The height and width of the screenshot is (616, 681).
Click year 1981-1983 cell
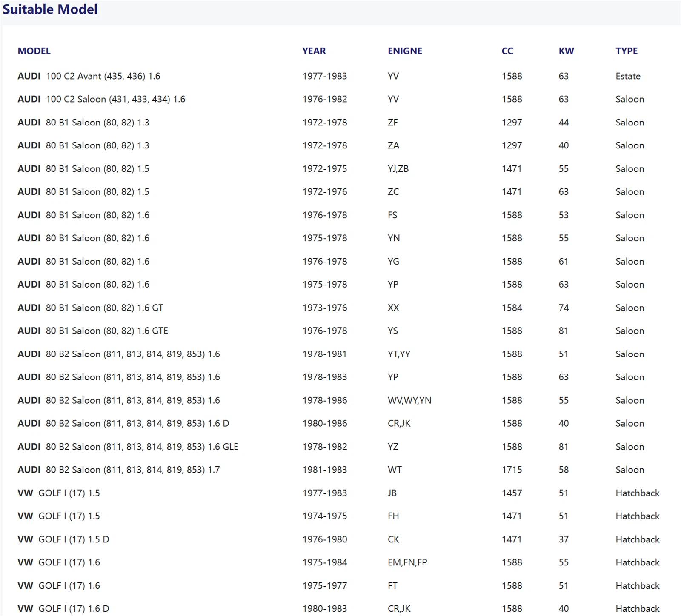(324, 470)
